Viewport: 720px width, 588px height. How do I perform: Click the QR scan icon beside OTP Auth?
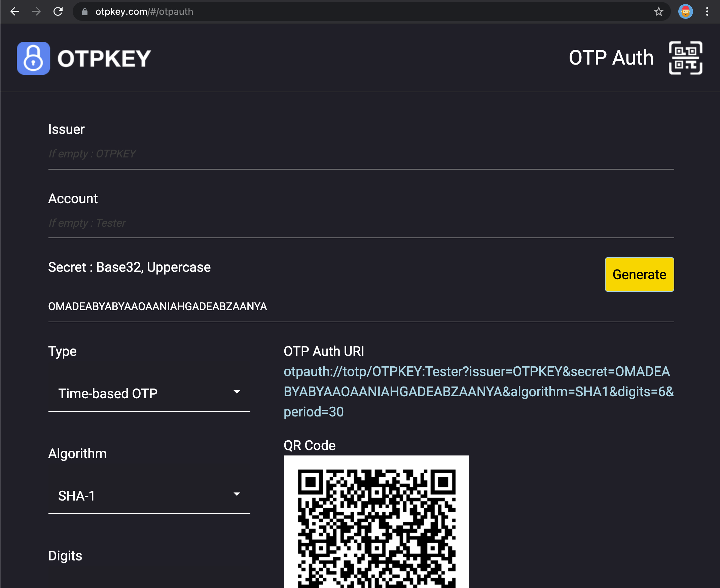pyautogui.click(x=685, y=58)
